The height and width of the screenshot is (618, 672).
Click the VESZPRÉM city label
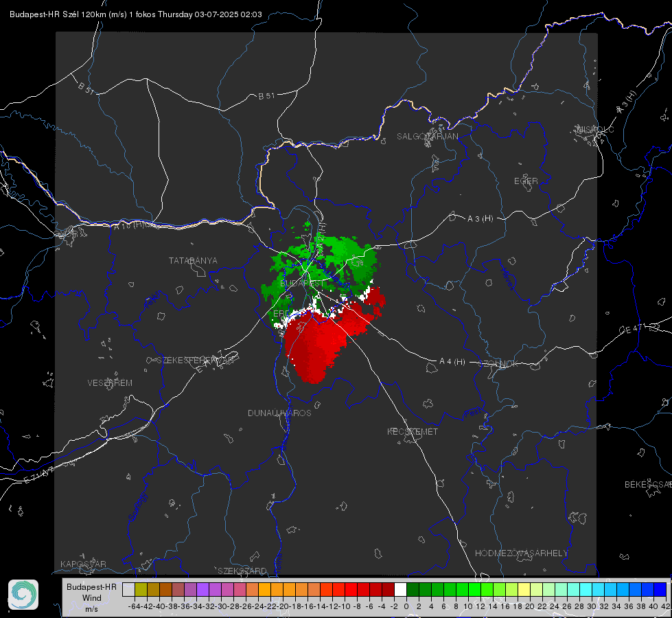[110, 383]
